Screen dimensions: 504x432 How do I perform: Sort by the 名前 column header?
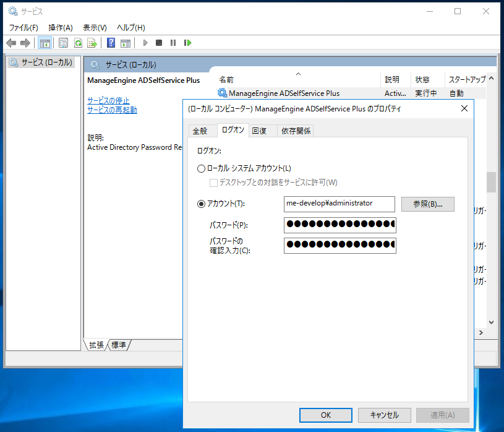coord(299,79)
